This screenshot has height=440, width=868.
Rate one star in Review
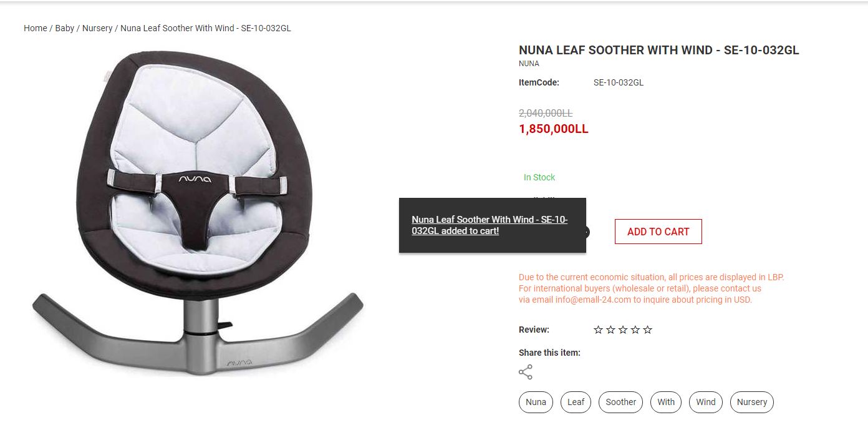click(x=598, y=330)
